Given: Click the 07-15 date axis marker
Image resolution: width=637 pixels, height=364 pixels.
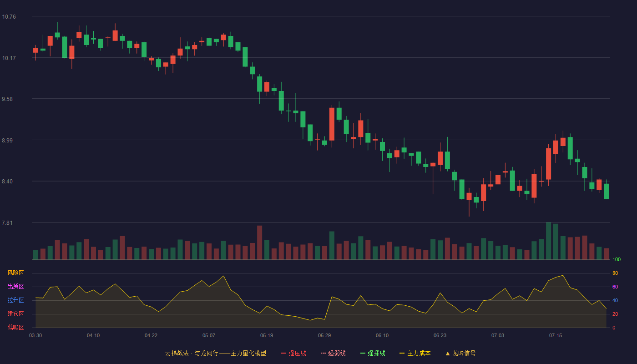Looking at the screenshot, I should (556, 335).
